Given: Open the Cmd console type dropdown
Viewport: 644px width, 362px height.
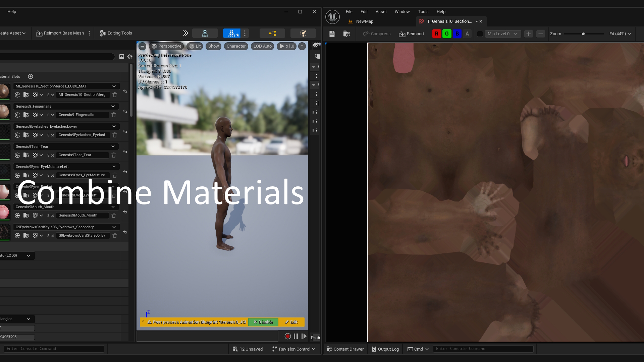Looking at the screenshot, I should coord(418,349).
